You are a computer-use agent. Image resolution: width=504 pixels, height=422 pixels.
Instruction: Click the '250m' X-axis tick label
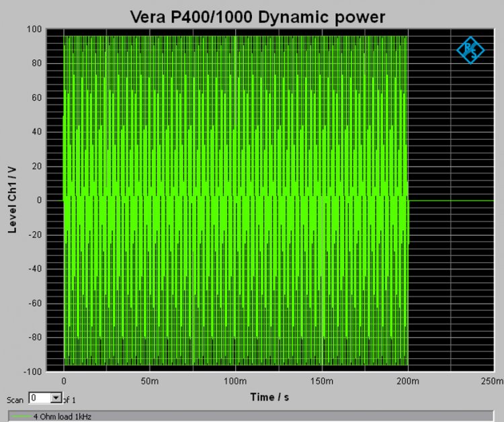coord(492,381)
